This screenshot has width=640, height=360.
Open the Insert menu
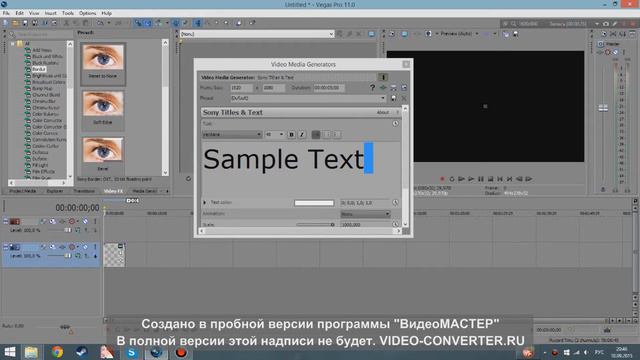coord(51,13)
